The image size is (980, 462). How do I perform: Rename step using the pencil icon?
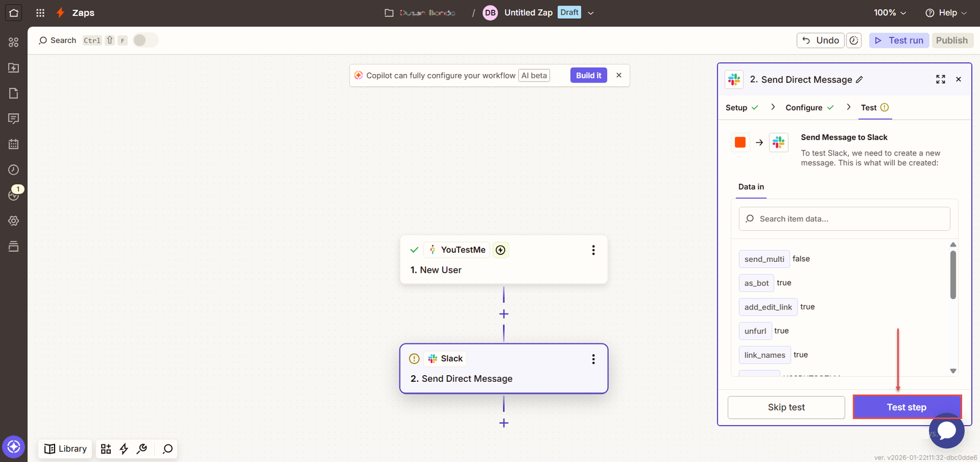(859, 80)
